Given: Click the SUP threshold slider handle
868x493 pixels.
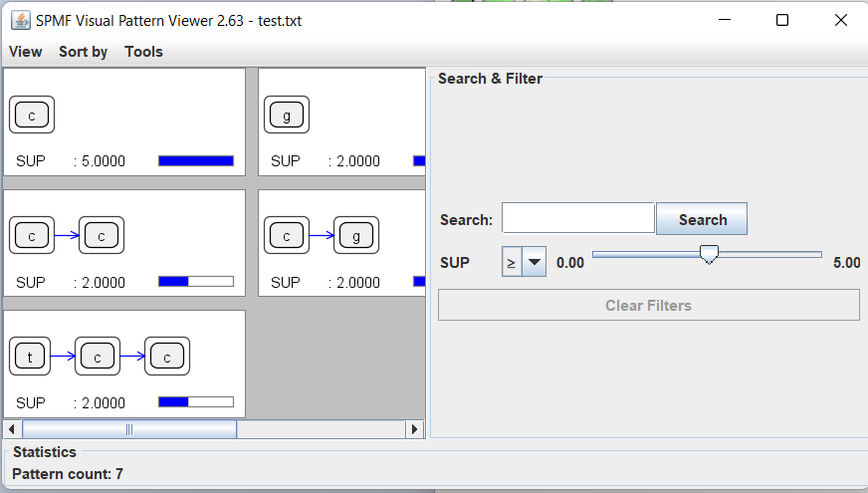Looking at the screenshot, I should 709,256.
